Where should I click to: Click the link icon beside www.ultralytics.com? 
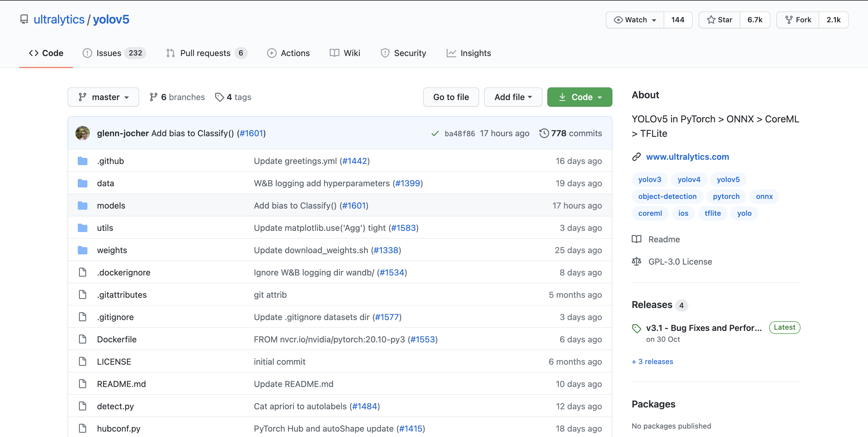(637, 157)
